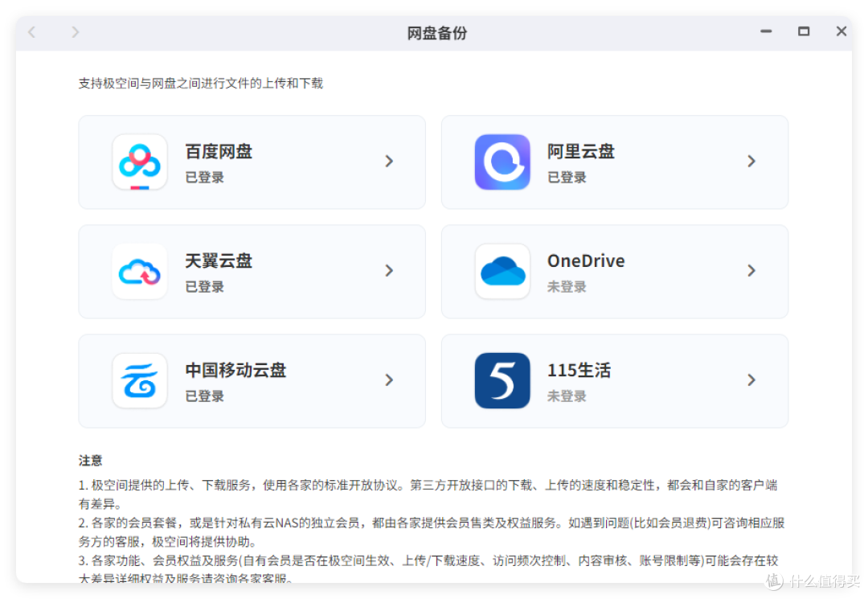
Task: Click 未登录 status under OneDrive
Action: tap(567, 287)
